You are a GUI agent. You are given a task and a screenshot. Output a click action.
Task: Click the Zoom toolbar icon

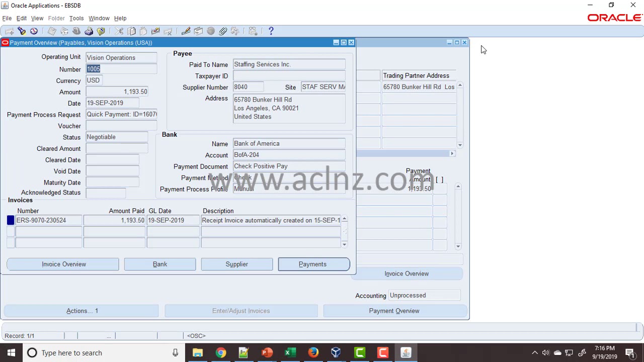tap(198, 31)
